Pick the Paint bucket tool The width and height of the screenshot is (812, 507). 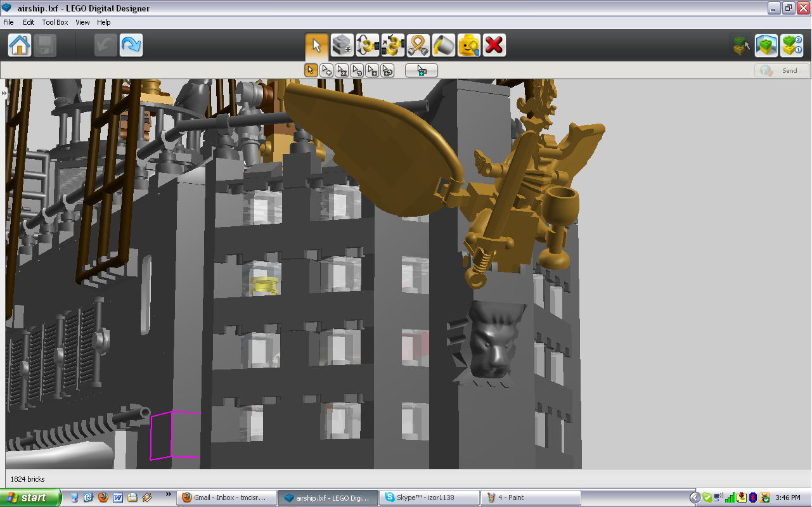click(444, 46)
